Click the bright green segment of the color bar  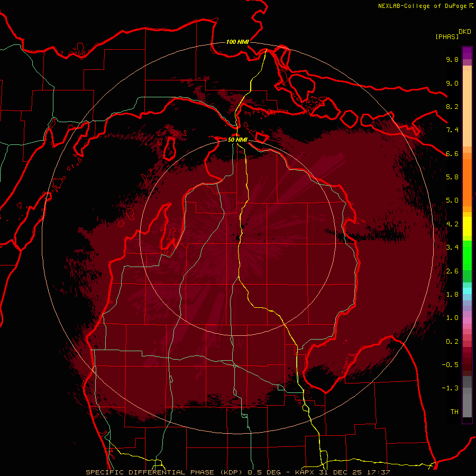tap(467, 255)
